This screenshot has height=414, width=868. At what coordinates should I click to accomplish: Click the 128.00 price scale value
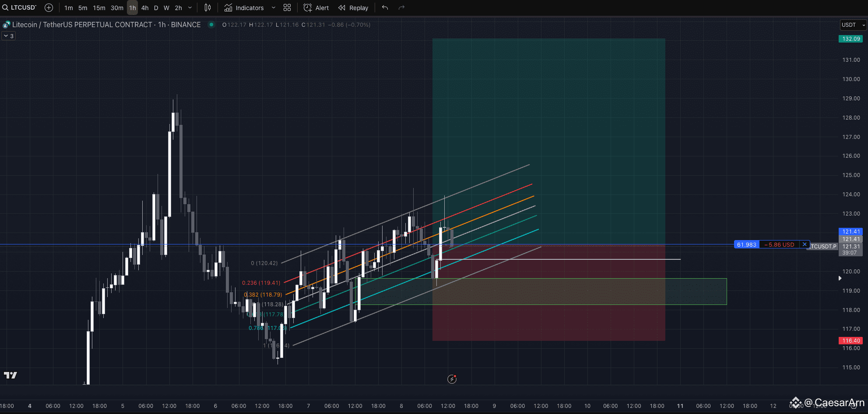(x=851, y=118)
